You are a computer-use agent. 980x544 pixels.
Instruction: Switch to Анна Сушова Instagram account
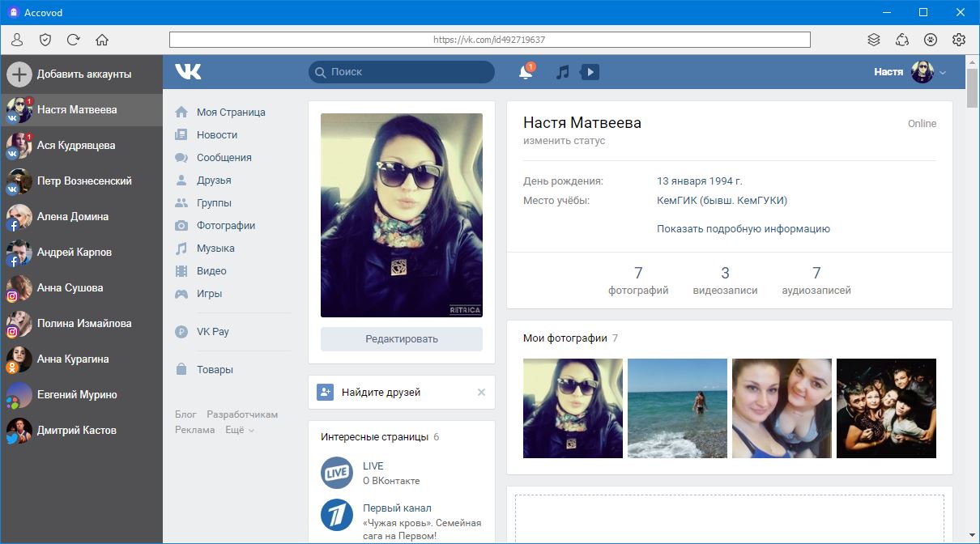[x=81, y=288]
